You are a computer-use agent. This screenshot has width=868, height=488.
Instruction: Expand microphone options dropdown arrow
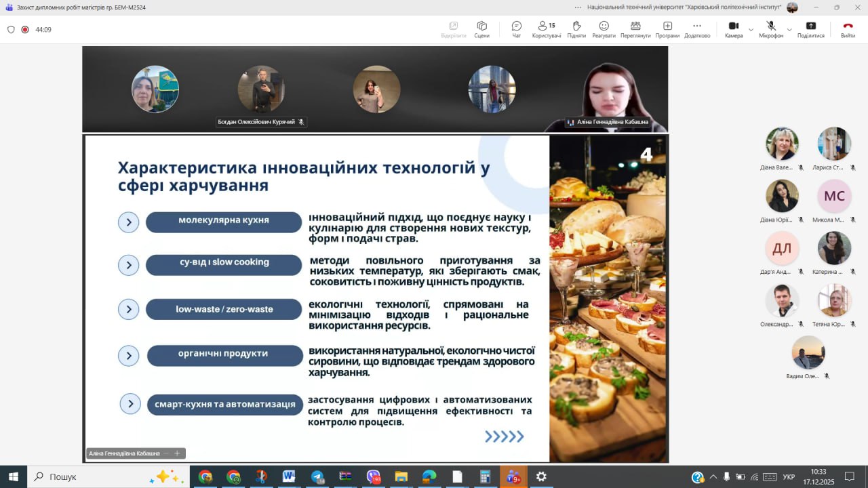pyautogui.click(x=789, y=30)
